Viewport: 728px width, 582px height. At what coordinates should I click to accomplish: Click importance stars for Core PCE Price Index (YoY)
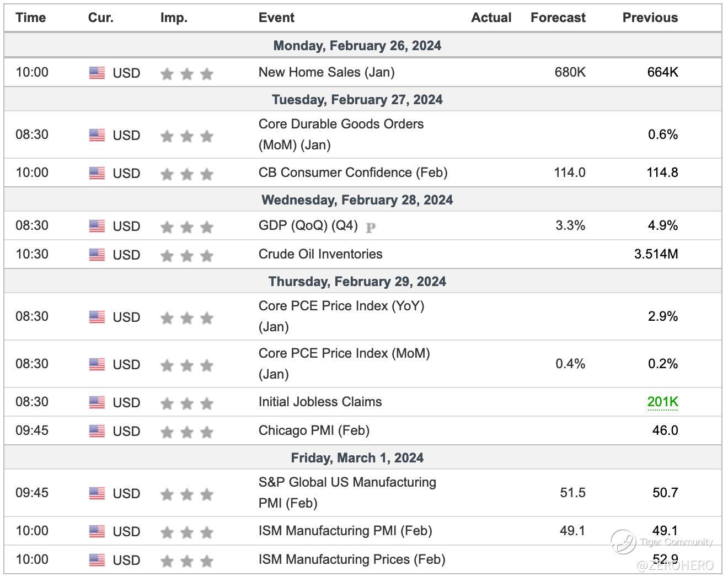click(186, 318)
